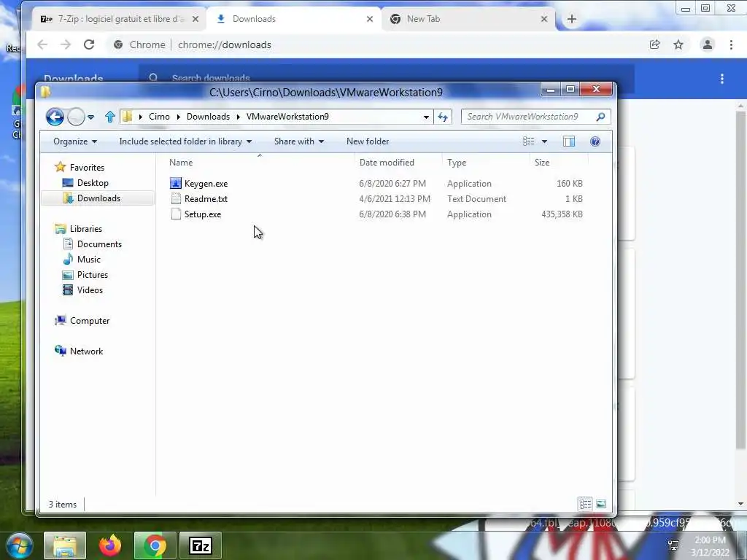Refresh the Explorer folder view

coord(443,117)
